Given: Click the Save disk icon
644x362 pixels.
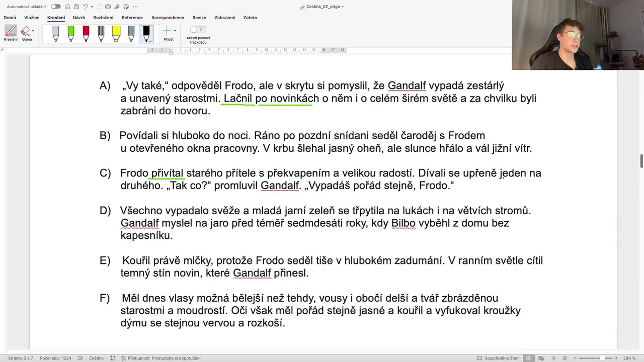Looking at the screenshot, I should 76,7.
